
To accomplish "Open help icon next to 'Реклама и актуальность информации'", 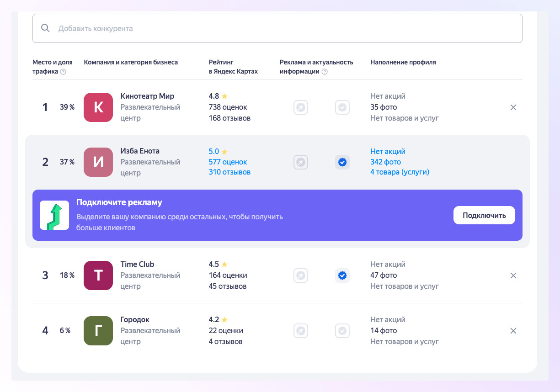I will pyautogui.click(x=325, y=72).
